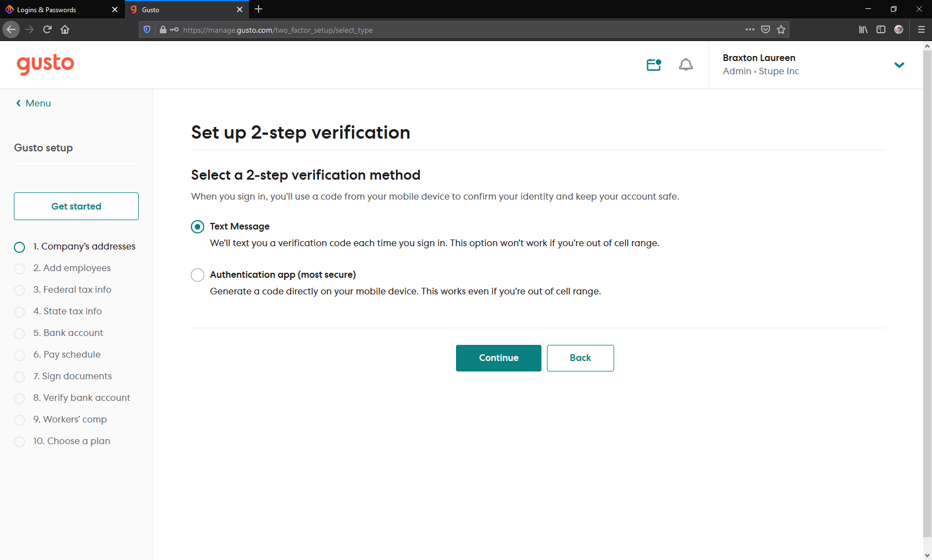
Task: Expand the Braxton Laureen account chevron
Action: pyautogui.click(x=899, y=65)
